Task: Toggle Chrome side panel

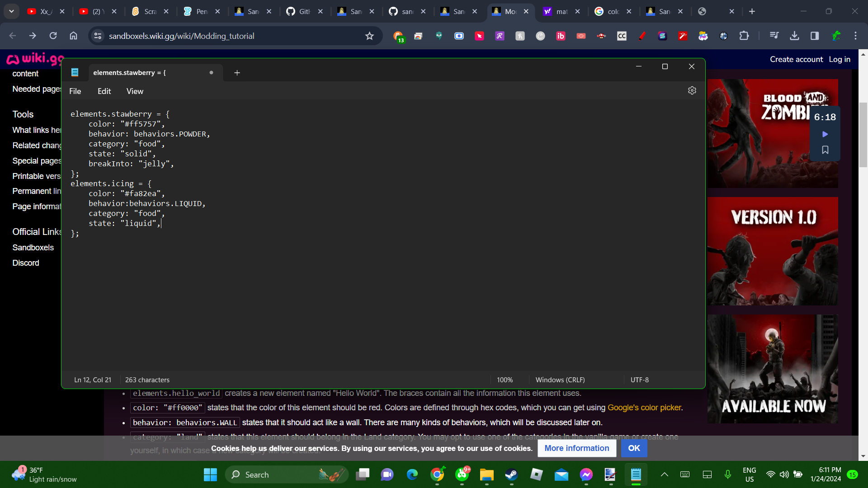Action: [815, 36]
